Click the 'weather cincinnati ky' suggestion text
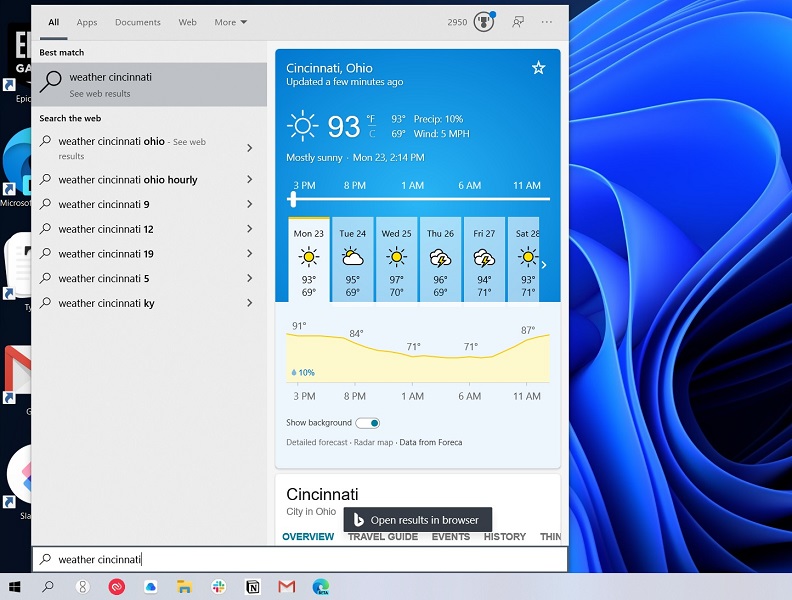Viewport: 792px width, 600px height. click(x=107, y=303)
